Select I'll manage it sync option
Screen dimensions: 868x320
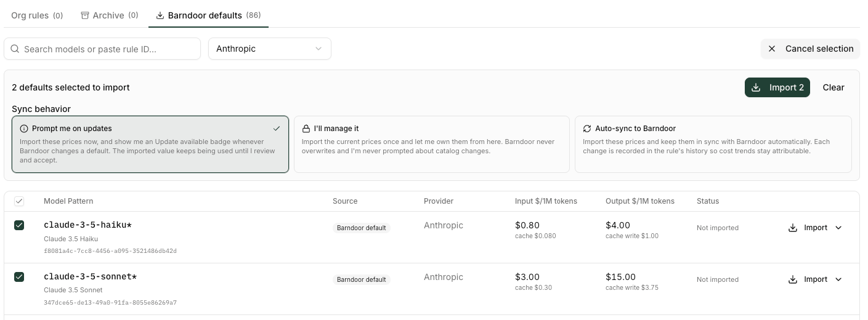pyautogui.click(x=432, y=144)
